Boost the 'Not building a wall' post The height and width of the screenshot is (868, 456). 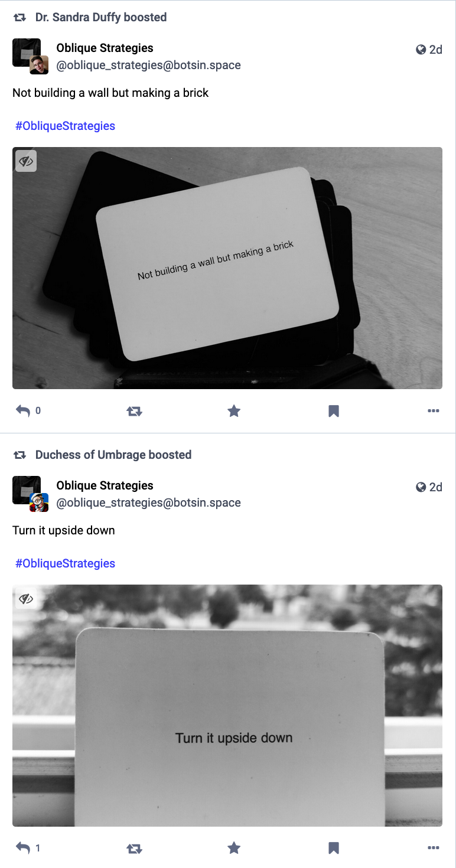[x=135, y=411]
